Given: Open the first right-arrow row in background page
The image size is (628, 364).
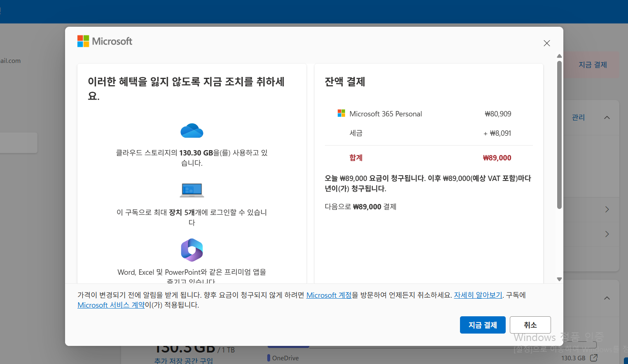Looking at the screenshot, I should (x=607, y=209).
